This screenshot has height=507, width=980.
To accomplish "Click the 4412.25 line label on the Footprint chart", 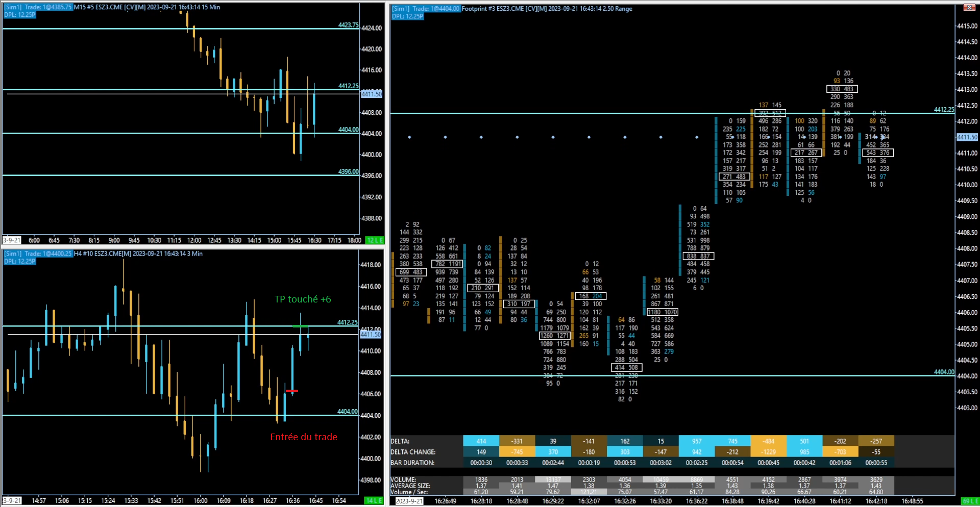I will (x=944, y=110).
